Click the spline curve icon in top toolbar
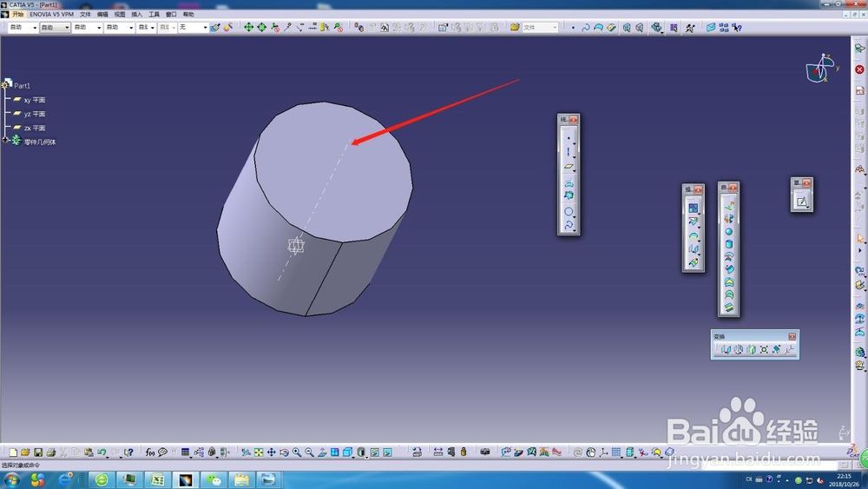868x489 pixels. 585,27
